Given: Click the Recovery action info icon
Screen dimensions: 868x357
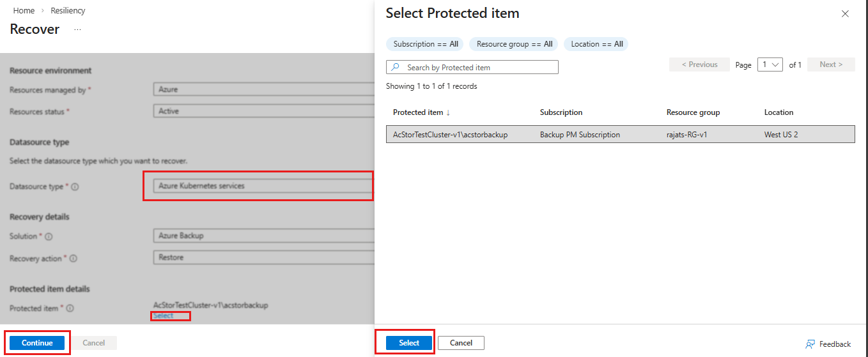Looking at the screenshot, I should pyautogui.click(x=73, y=259).
